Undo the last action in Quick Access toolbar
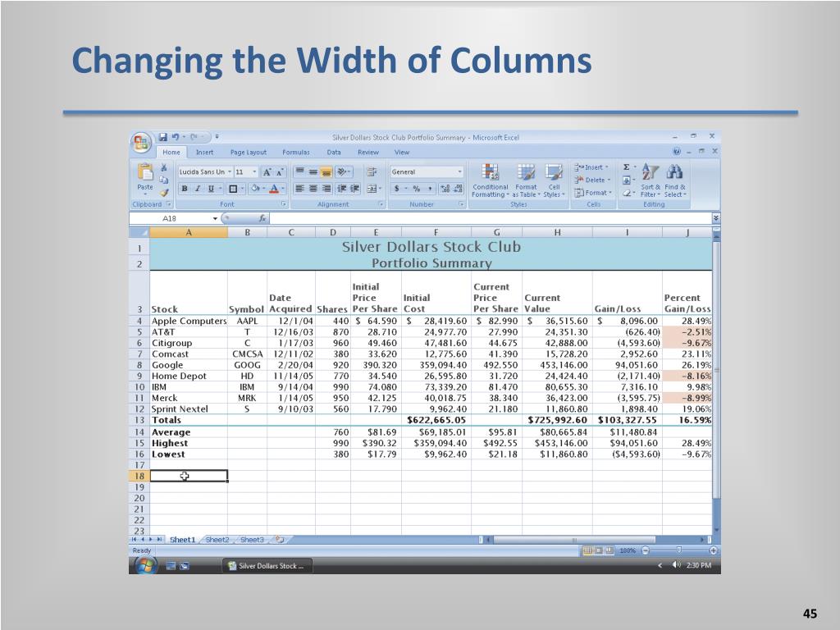 point(176,137)
